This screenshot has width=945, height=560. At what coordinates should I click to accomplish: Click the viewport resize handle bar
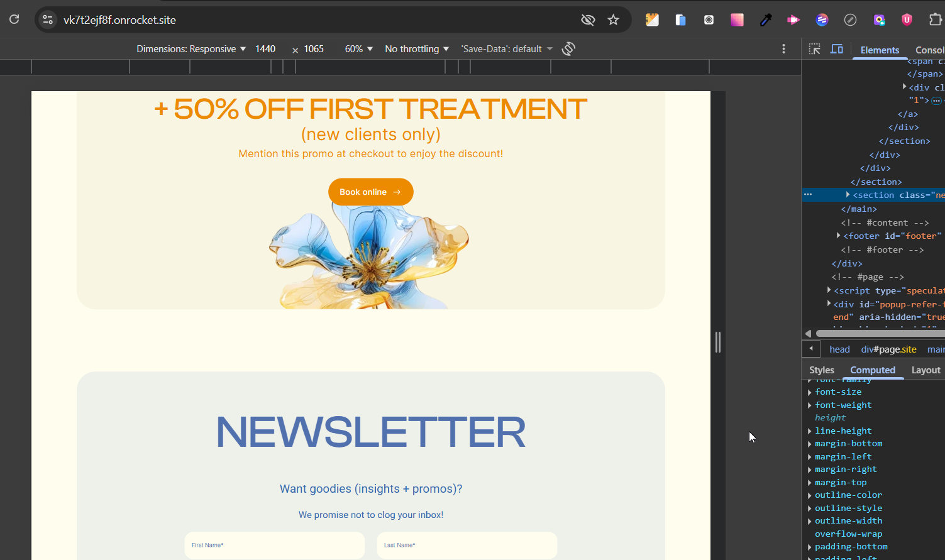point(718,342)
